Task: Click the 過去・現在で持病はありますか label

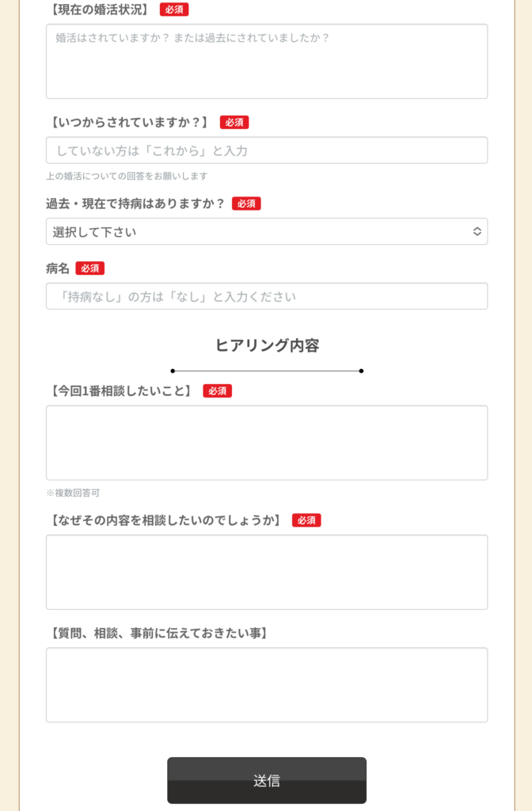Action: click(135, 204)
